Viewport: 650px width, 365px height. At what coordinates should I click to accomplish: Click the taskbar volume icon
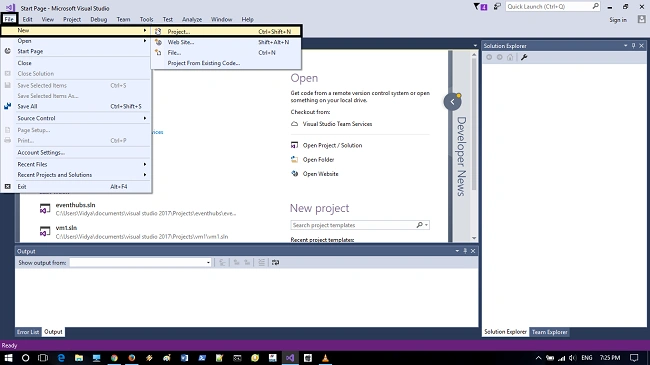[x=572, y=358]
